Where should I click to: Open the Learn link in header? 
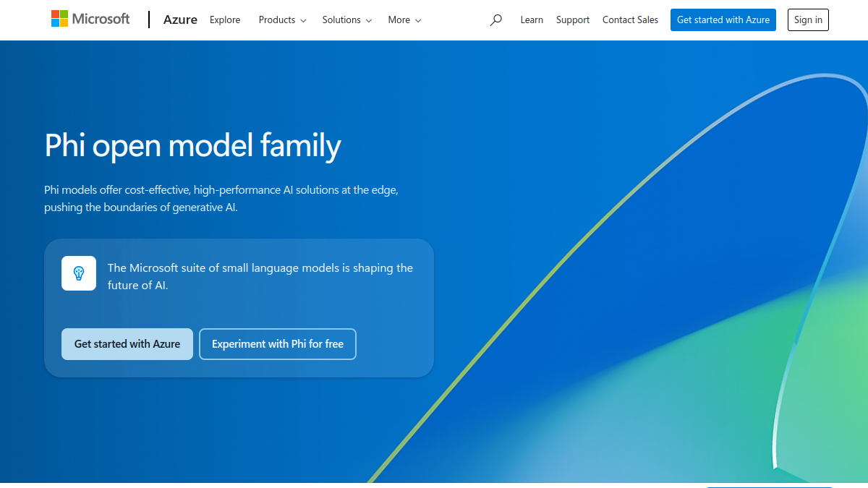(x=532, y=20)
